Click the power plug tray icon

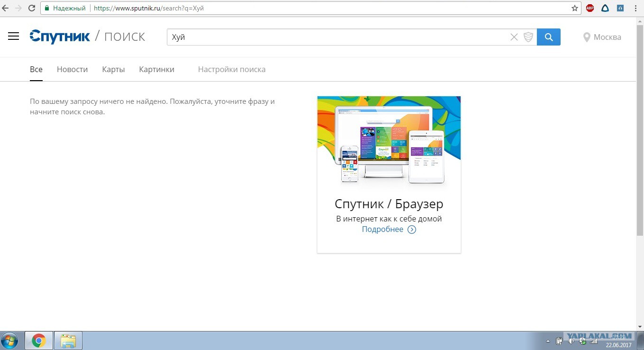coord(559,341)
